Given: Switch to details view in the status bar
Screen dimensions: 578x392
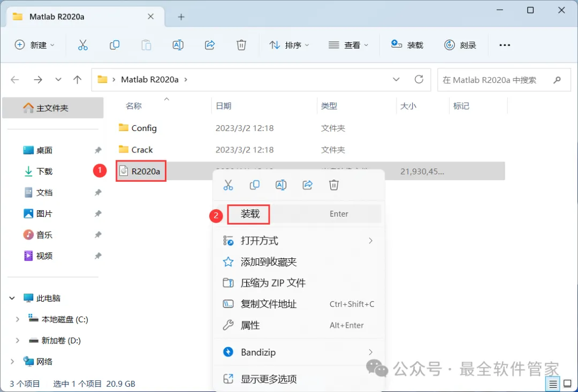Looking at the screenshot, I should coord(553,384).
